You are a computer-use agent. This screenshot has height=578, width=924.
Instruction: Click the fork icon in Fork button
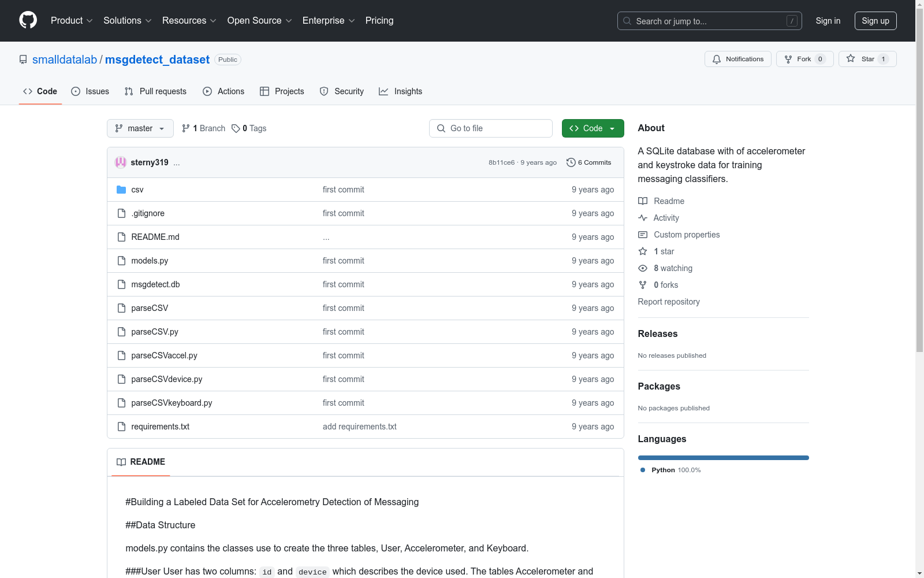click(x=788, y=59)
